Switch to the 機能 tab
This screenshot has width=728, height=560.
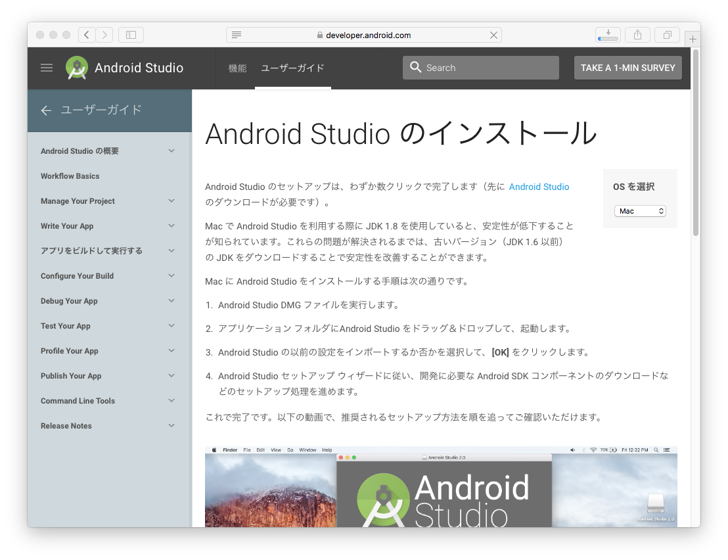click(x=237, y=68)
